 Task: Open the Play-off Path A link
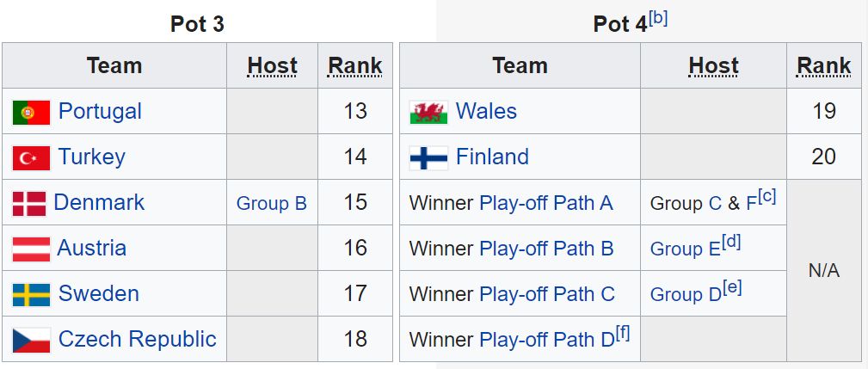[x=545, y=203]
